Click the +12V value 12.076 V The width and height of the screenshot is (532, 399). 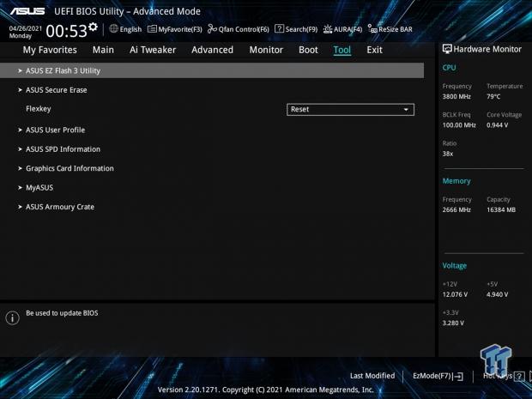455,294
